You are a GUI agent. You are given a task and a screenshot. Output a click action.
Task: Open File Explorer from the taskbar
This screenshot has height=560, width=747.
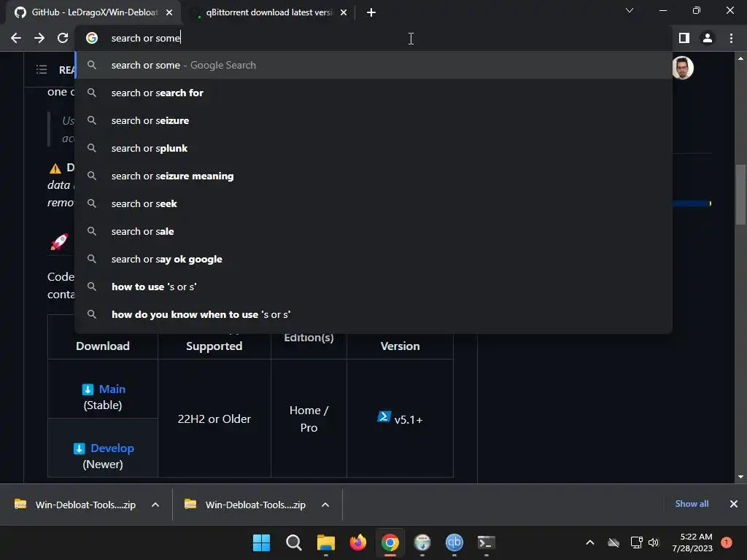pyautogui.click(x=326, y=542)
